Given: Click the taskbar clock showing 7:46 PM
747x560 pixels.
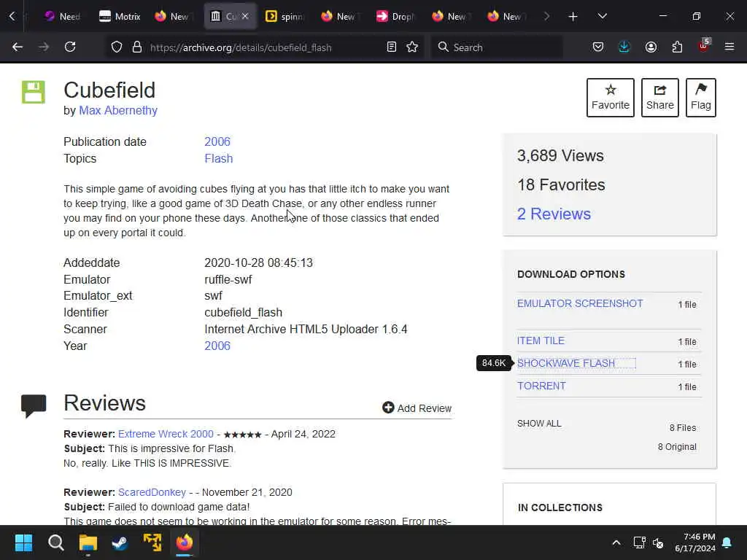Looking at the screenshot, I should tap(695, 542).
